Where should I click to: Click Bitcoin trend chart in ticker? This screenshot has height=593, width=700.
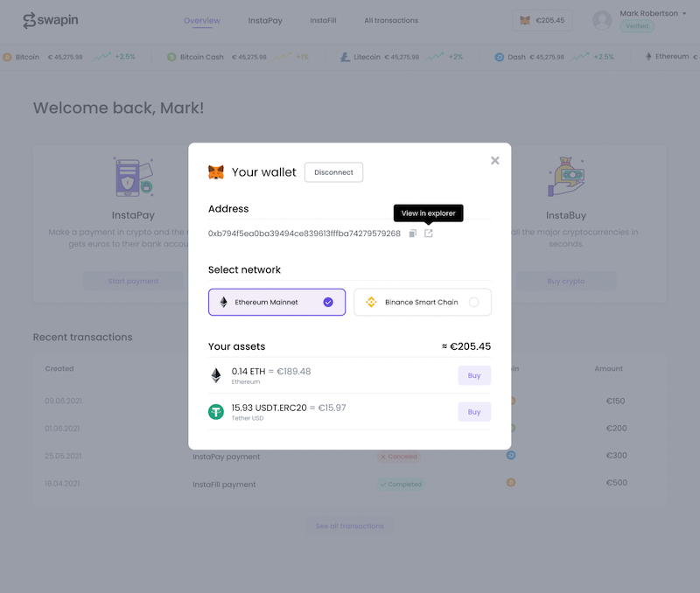(x=101, y=57)
